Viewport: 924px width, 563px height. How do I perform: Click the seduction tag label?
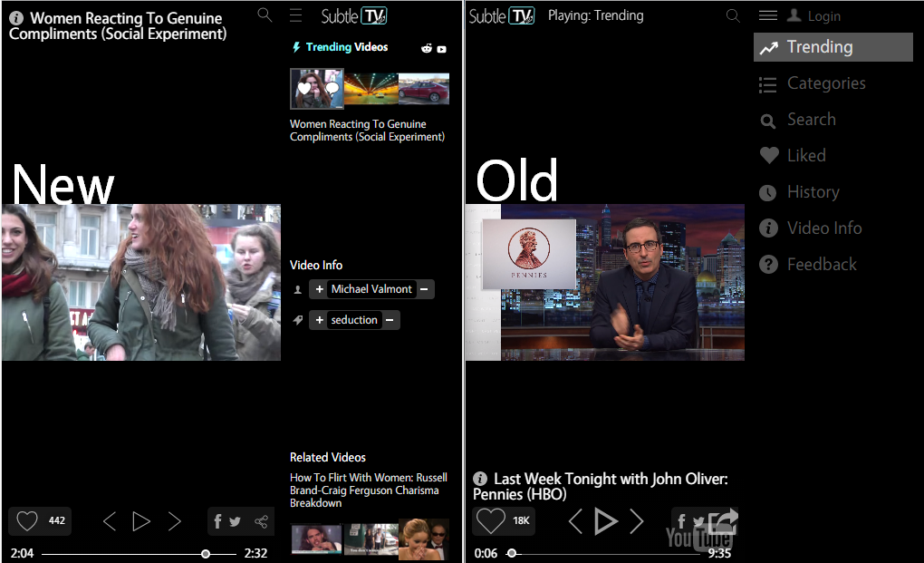click(x=354, y=320)
